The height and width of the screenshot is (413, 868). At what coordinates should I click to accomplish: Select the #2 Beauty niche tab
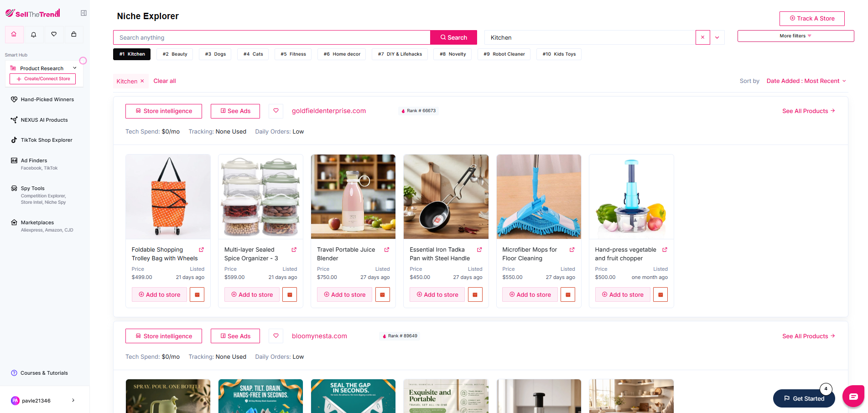click(175, 54)
